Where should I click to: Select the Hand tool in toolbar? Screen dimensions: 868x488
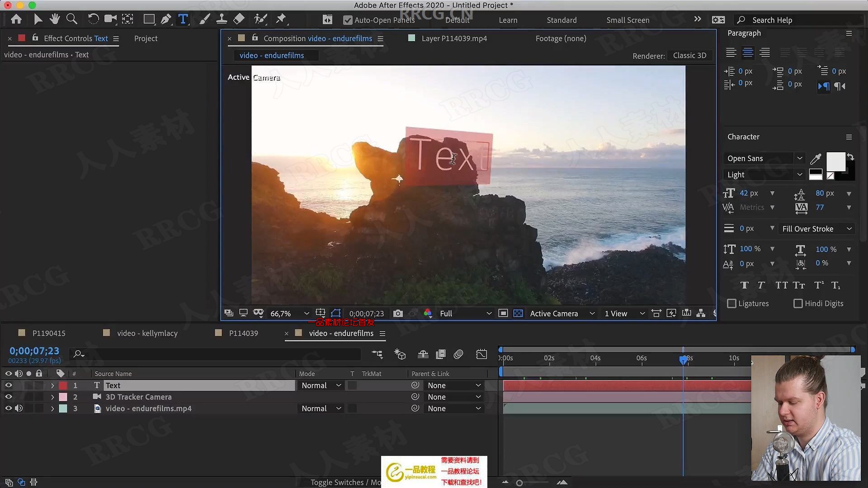point(54,19)
